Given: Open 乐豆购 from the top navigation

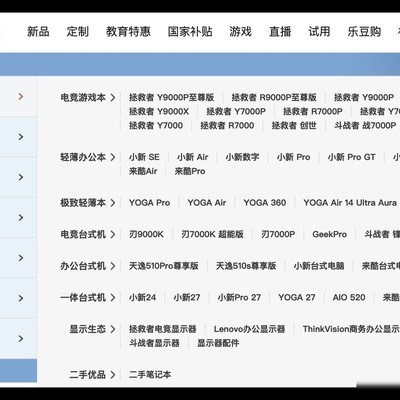Looking at the screenshot, I should 364,32.
